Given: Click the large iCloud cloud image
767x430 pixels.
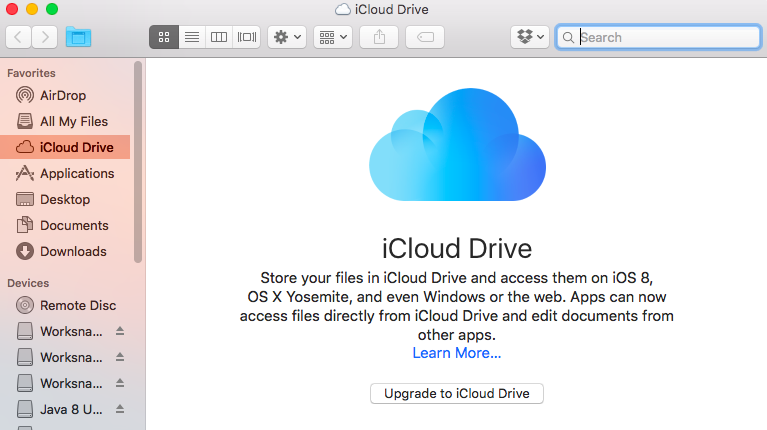Looking at the screenshot, I should (x=457, y=145).
